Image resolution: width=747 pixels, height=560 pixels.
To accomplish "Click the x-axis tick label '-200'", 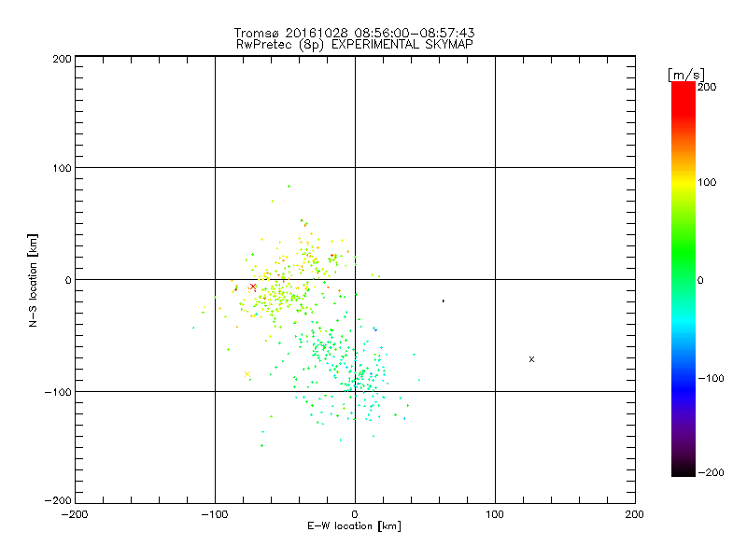I will 75,514.
